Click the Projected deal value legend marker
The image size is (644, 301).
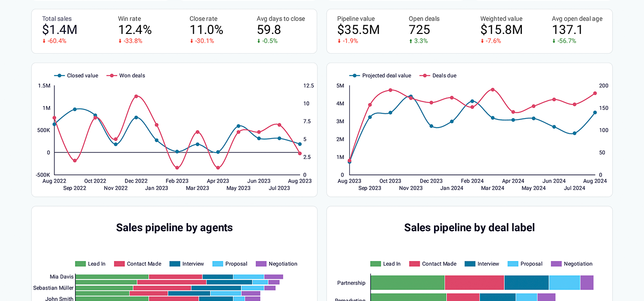354,75
